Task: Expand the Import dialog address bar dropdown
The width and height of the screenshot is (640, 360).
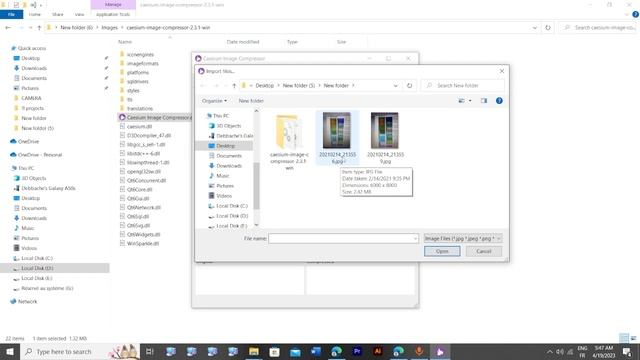Action: pyautogui.click(x=396, y=86)
